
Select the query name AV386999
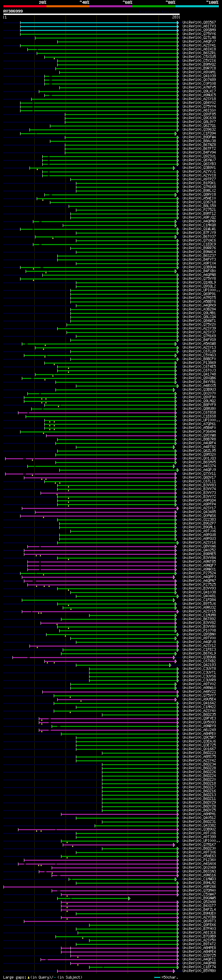13,11
